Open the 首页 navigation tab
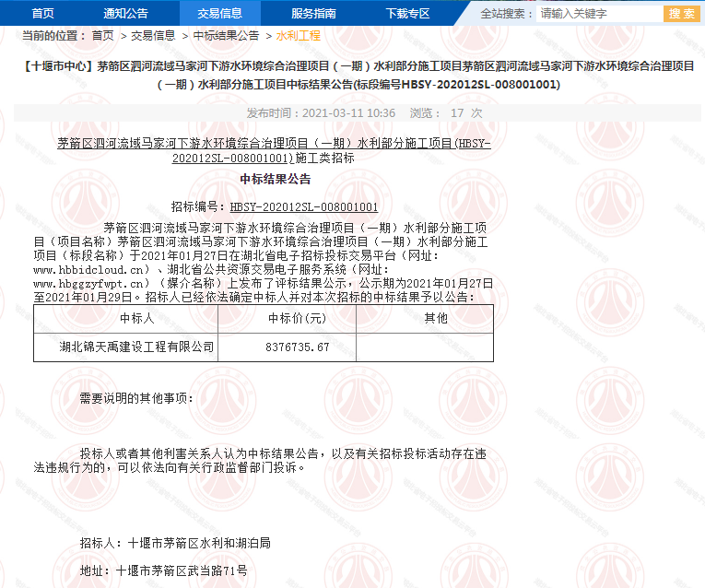Screen dimensions: 705x588 [42, 13]
